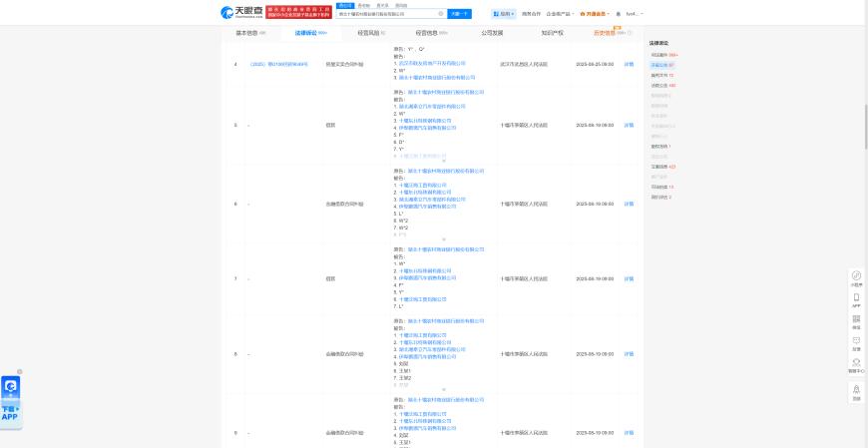Switch to the 公司发展 tab
This screenshot has width=868, height=448.
pyautogui.click(x=492, y=33)
